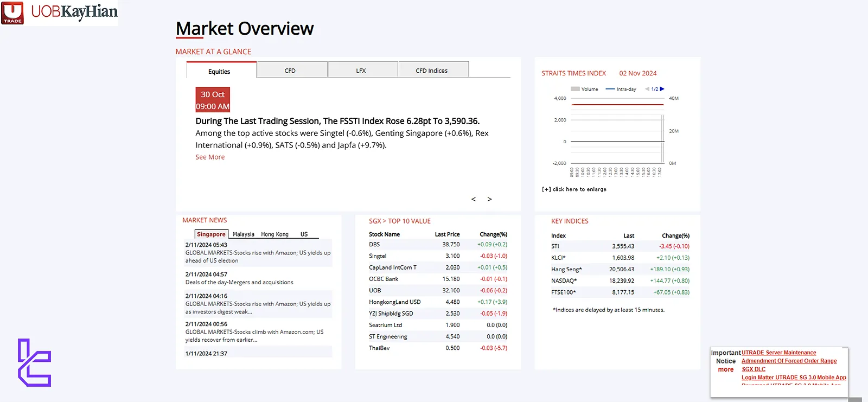868x402 pixels.
Task: Go to previous market summary arrow
Action: point(474,199)
